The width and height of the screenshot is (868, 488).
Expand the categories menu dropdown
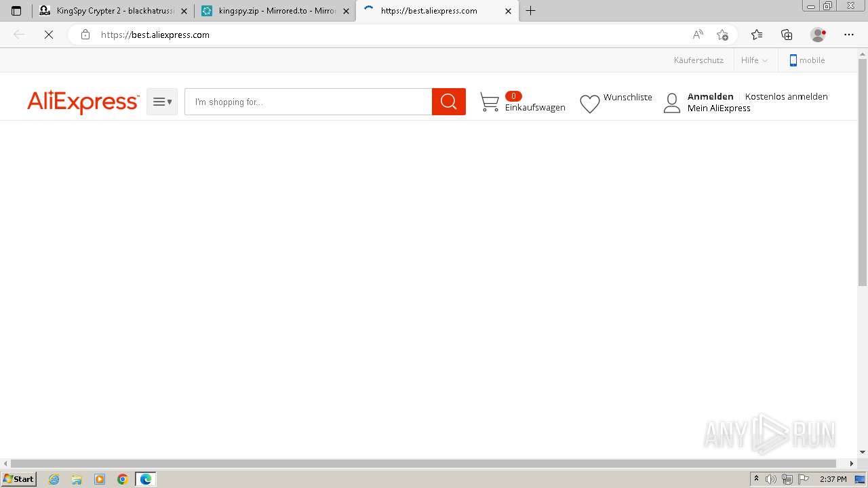[162, 102]
